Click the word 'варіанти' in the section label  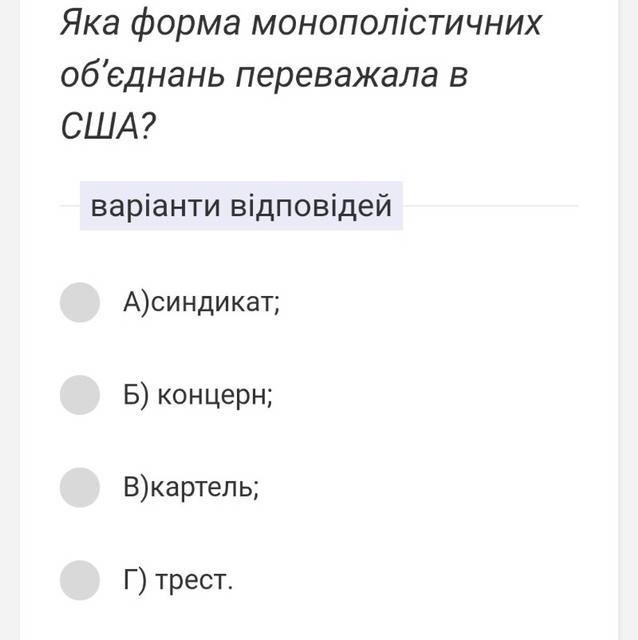155,207
